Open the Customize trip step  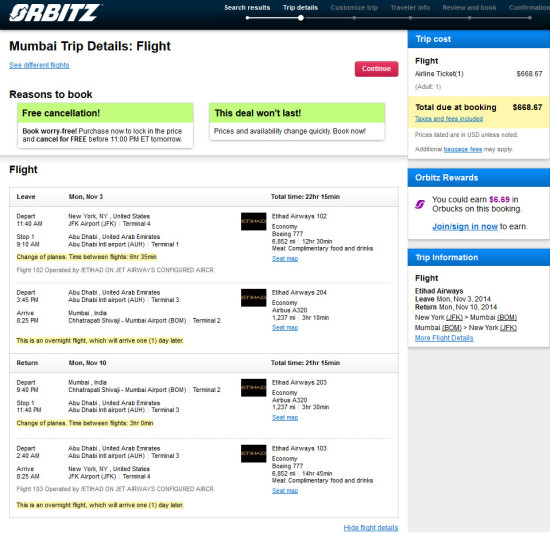point(354,8)
